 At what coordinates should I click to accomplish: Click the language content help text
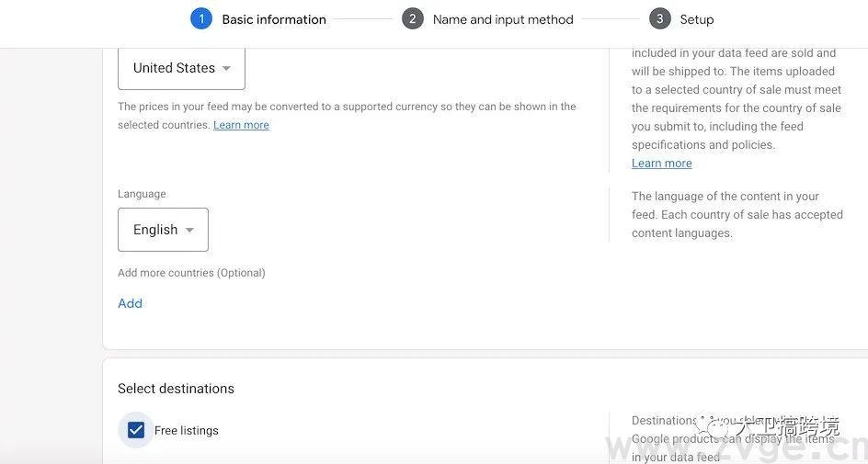coord(737,214)
